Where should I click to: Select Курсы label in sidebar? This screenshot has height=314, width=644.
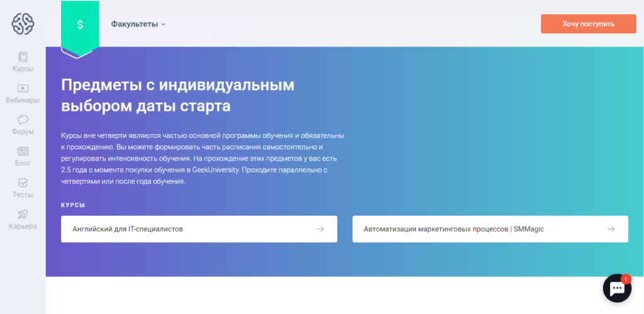[23, 69]
